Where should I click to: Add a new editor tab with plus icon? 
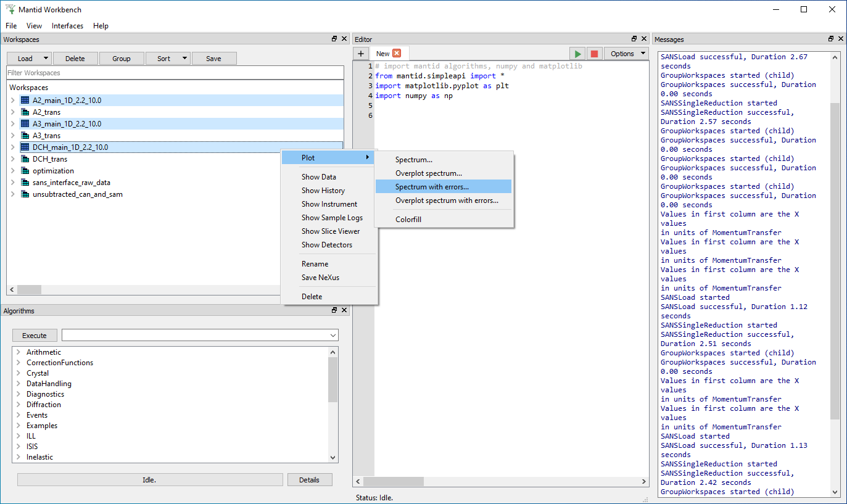click(x=361, y=54)
